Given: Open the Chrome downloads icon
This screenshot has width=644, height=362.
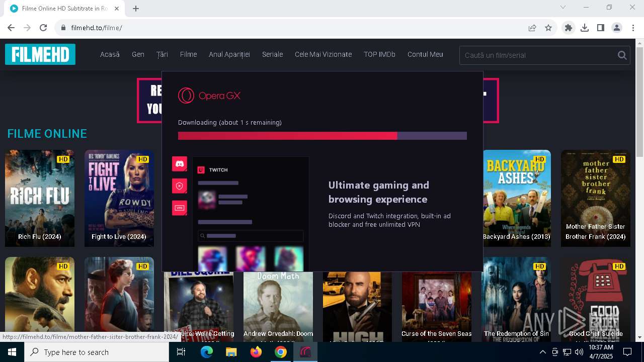Looking at the screenshot, I should click(585, 28).
